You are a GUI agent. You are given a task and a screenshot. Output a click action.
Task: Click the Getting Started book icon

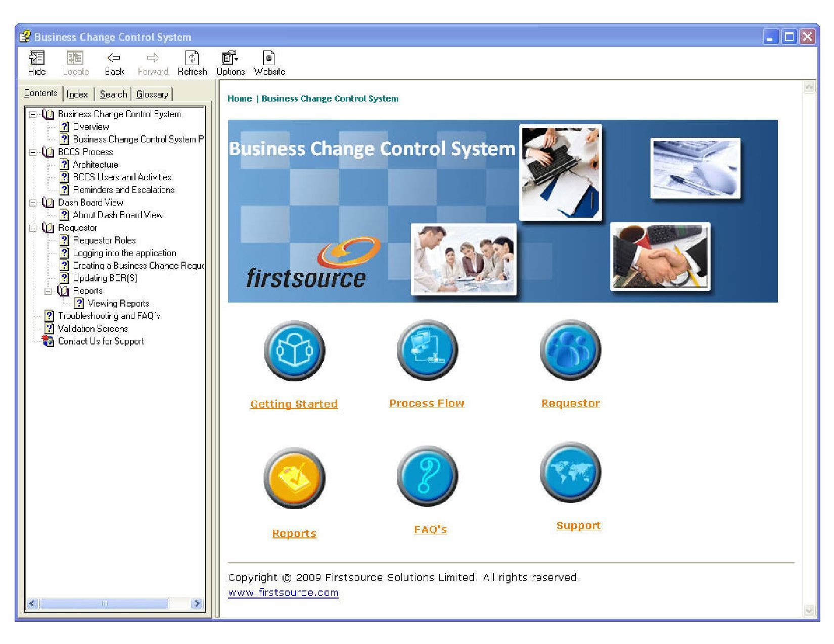tap(294, 351)
